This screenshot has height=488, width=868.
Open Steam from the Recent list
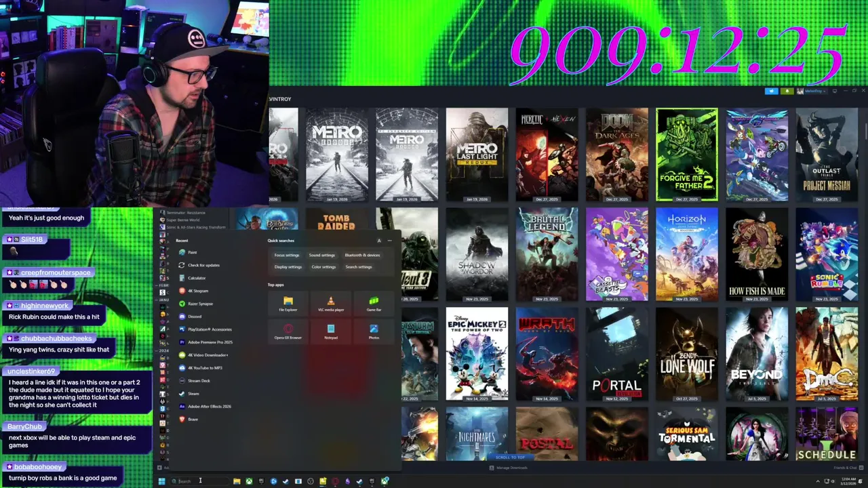click(x=189, y=394)
